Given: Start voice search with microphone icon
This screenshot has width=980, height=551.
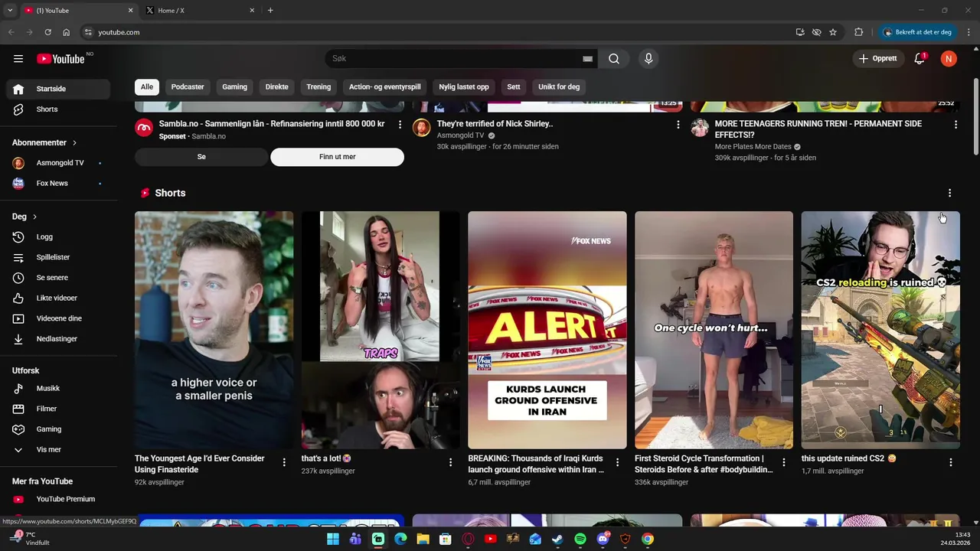Looking at the screenshot, I should click(x=648, y=59).
